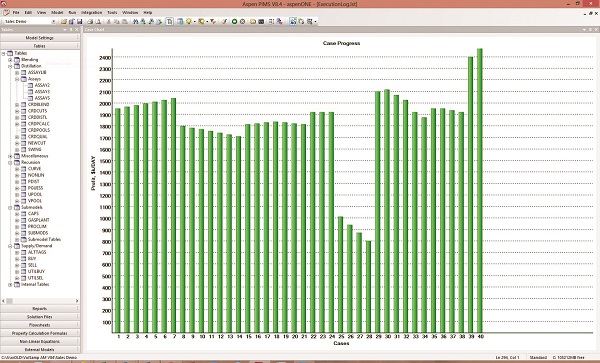
Task: Click the stop X circle icon
Action: point(242,21)
